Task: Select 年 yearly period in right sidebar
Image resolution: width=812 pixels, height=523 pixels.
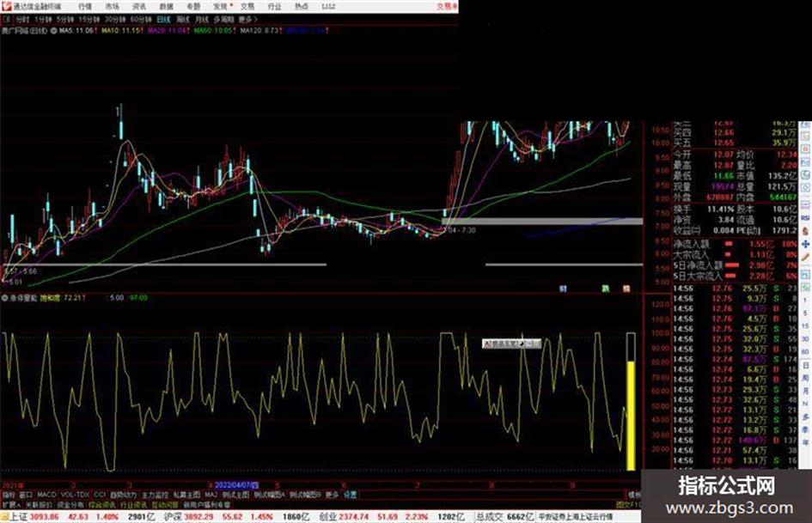Action: pyautogui.click(x=805, y=443)
